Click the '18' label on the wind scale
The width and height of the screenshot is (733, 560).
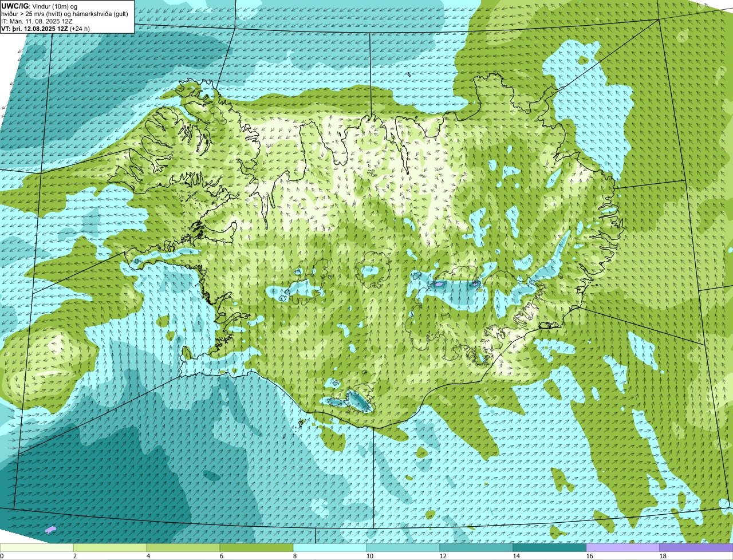click(663, 556)
